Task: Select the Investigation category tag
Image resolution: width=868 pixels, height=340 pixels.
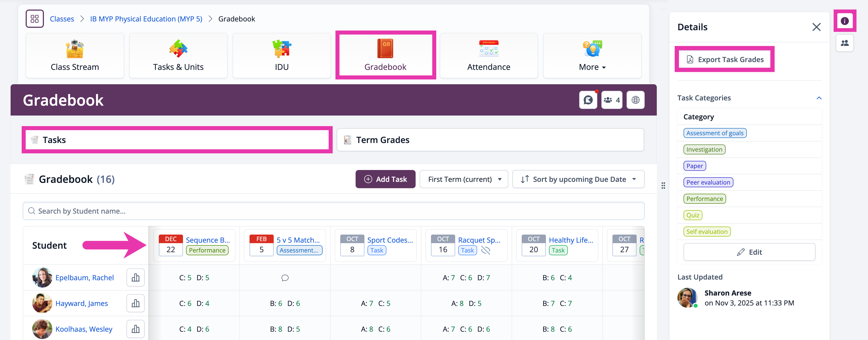Action: click(x=704, y=149)
